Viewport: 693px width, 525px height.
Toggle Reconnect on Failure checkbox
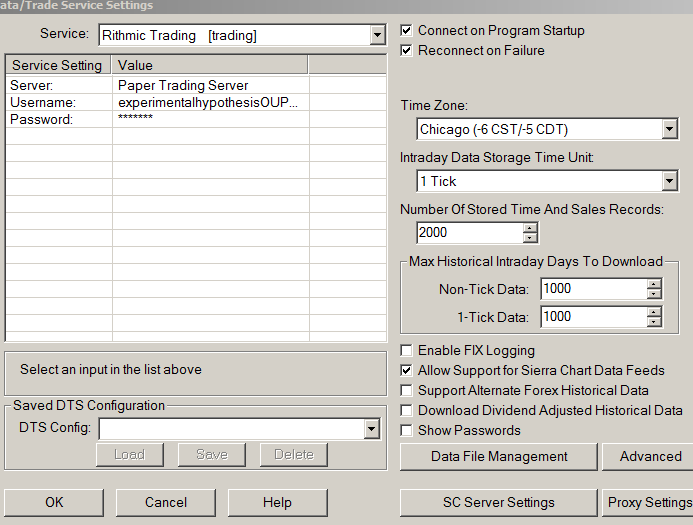406,50
